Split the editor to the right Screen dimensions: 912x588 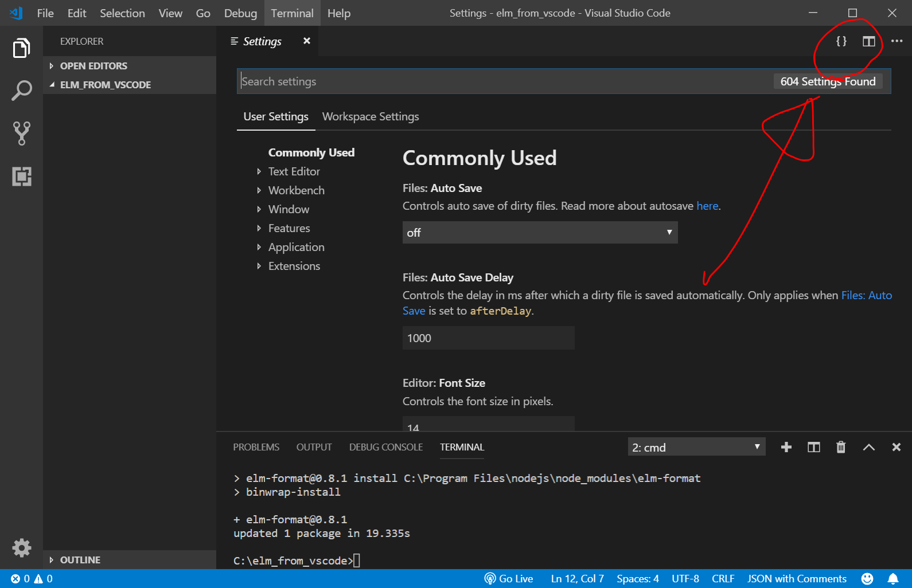tap(868, 41)
